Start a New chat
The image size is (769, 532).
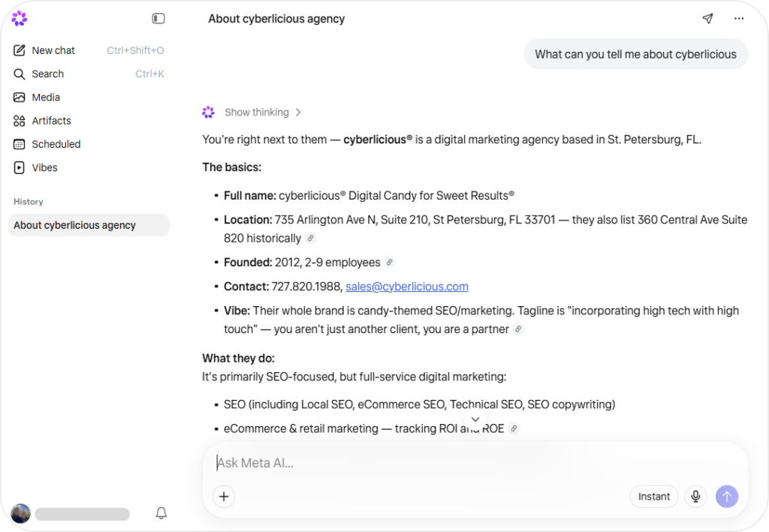pos(89,50)
